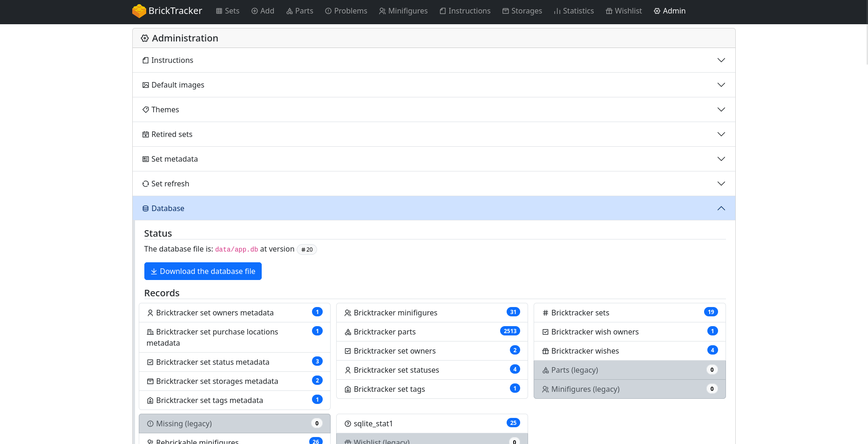
Task: Expand the Themes section chevron
Action: coord(721,109)
